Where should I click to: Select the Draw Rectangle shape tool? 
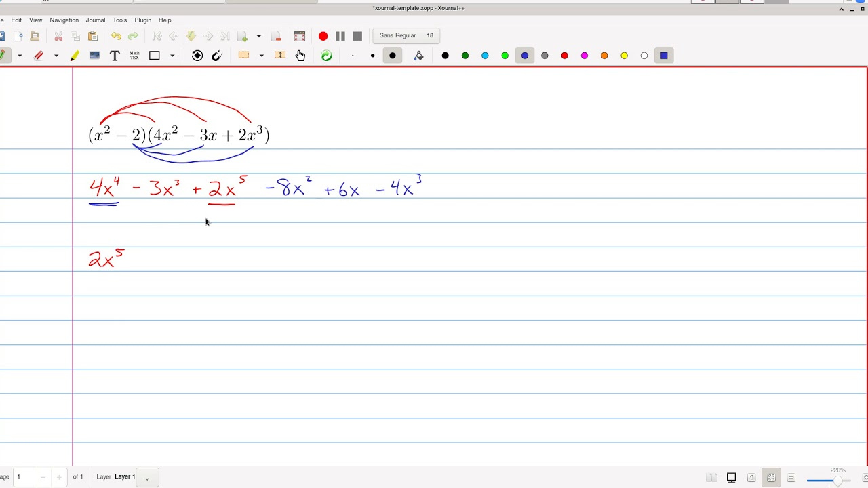155,56
